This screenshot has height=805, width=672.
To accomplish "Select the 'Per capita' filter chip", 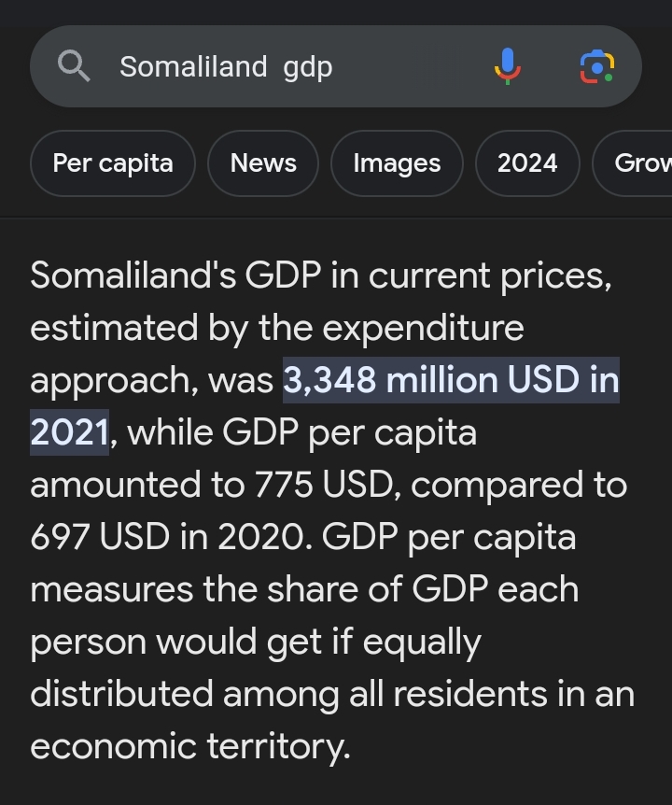I will tap(113, 163).
